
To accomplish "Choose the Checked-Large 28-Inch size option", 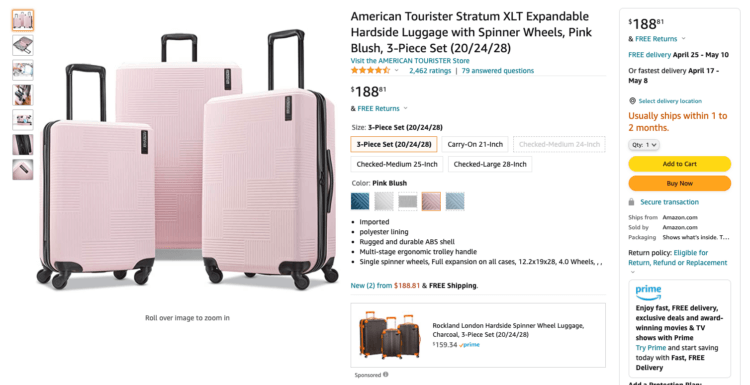I will coord(490,164).
